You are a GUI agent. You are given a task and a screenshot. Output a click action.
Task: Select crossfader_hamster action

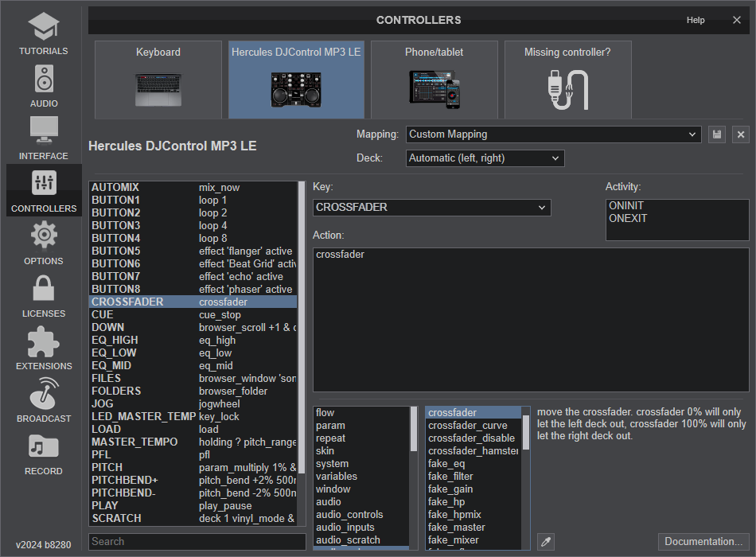[x=473, y=451]
